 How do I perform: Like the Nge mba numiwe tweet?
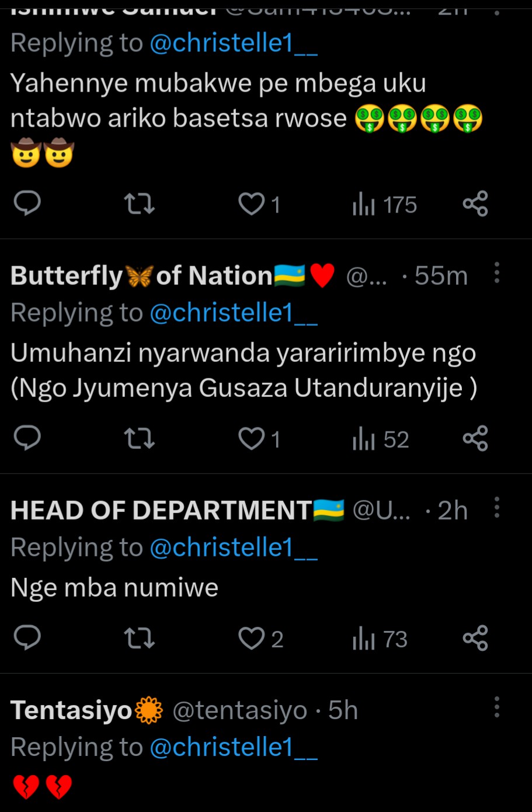coord(252,639)
